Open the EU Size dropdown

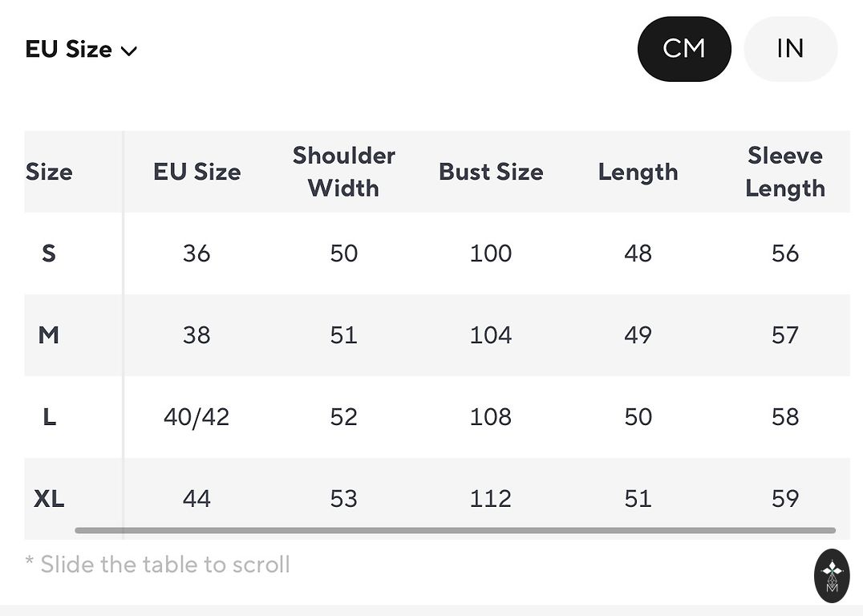pyautogui.click(x=80, y=50)
